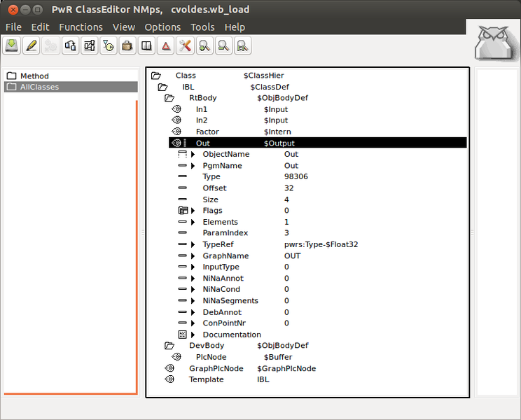
Task: Collapse the RtBody open folder
Action: click(x=169, y=98)
